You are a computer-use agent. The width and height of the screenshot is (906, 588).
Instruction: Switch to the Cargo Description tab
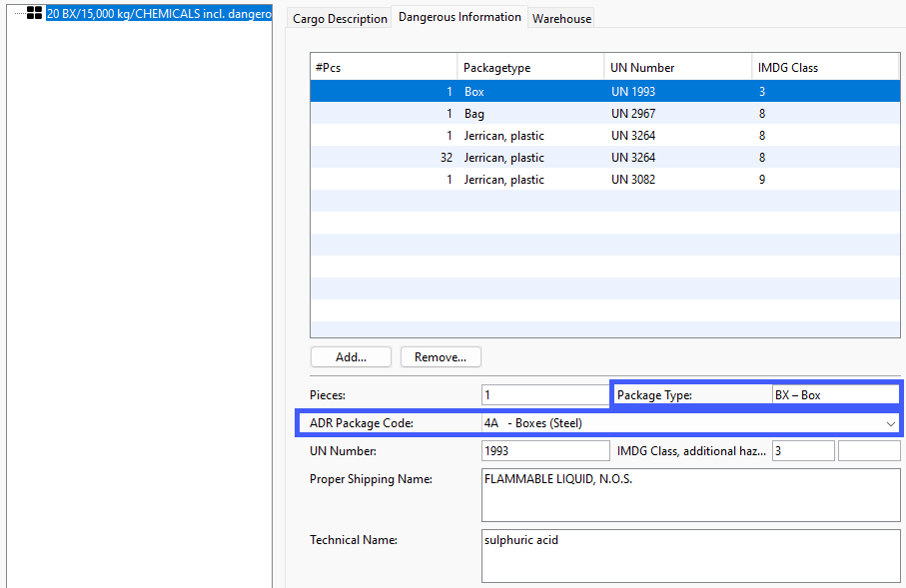[x=337, y=17]
